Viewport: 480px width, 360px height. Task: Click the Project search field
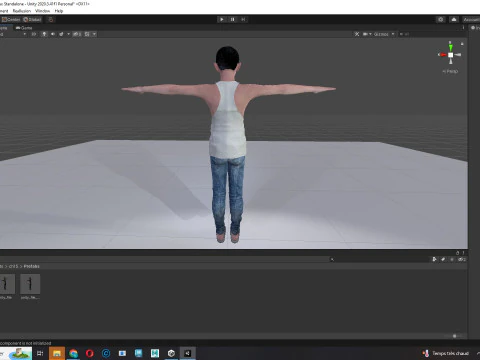click(x=378, y=259)
